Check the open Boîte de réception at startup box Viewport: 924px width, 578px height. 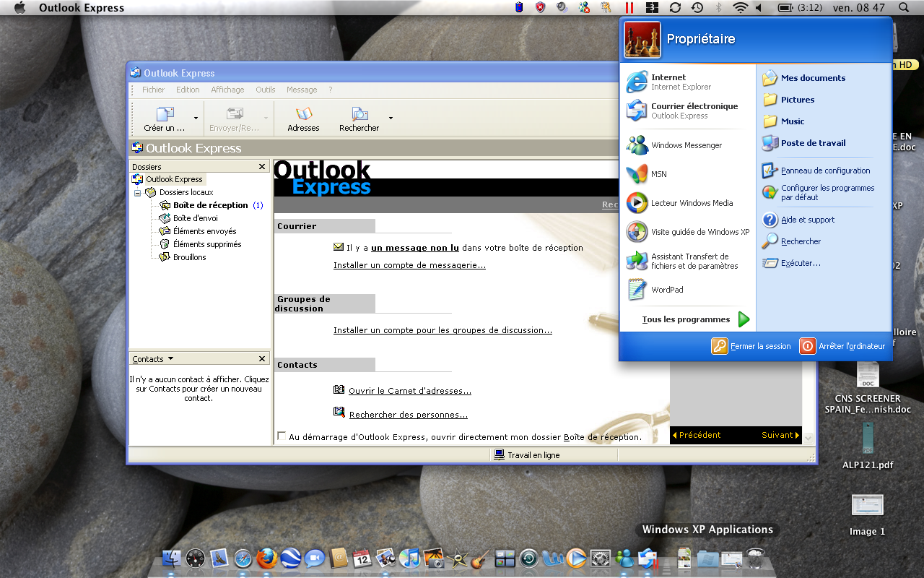coord(282,436)
